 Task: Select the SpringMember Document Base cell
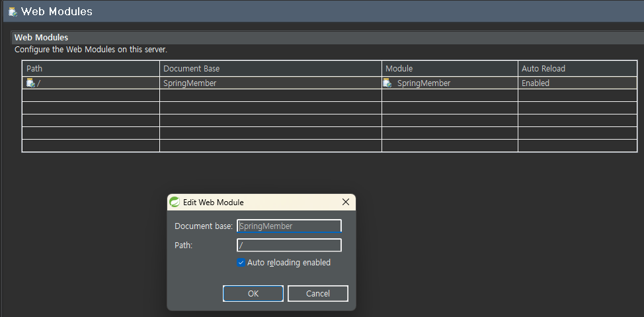click(x=270, y=83)
